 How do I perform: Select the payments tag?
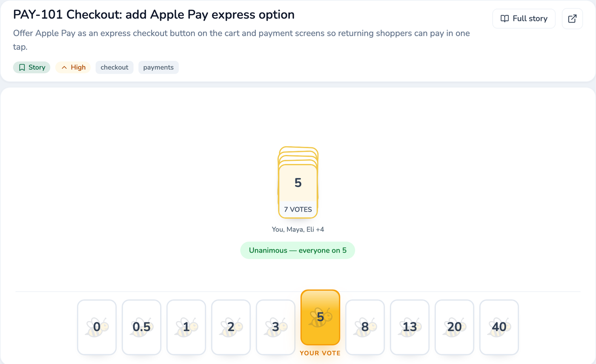click(x=158, y=67)
